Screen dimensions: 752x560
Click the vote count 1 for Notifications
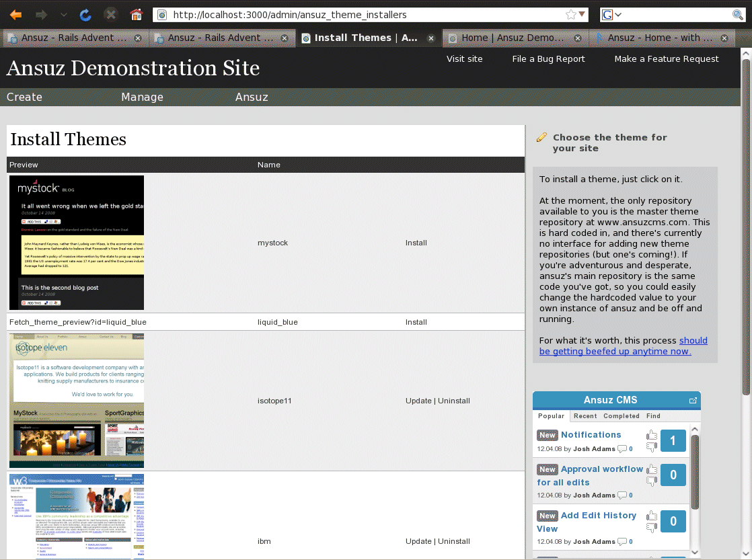(673, 440)
